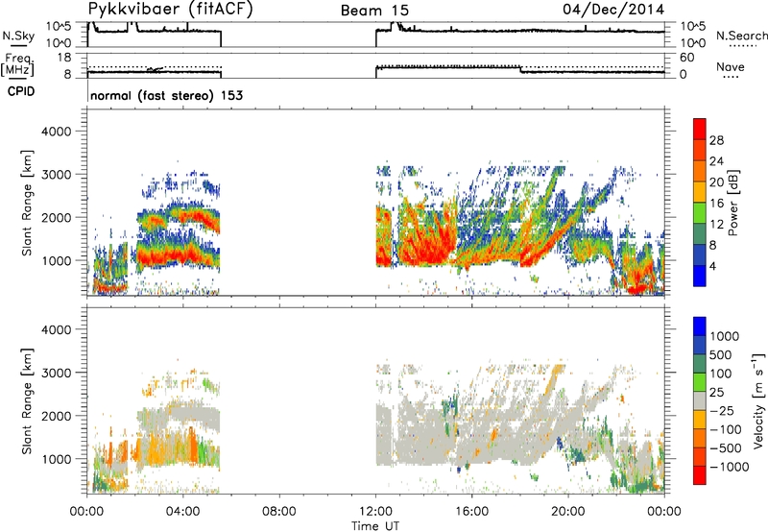Click the 24 value on Power colorbar
The width and height of the screenshot is (768, 532).
coord(716,161)
